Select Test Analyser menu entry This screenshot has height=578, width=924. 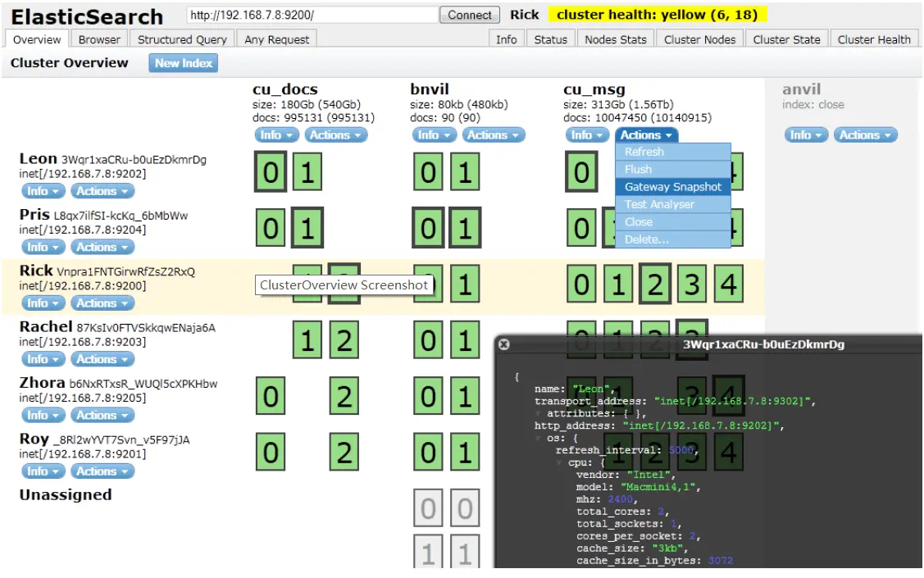(x=673, y=204)
